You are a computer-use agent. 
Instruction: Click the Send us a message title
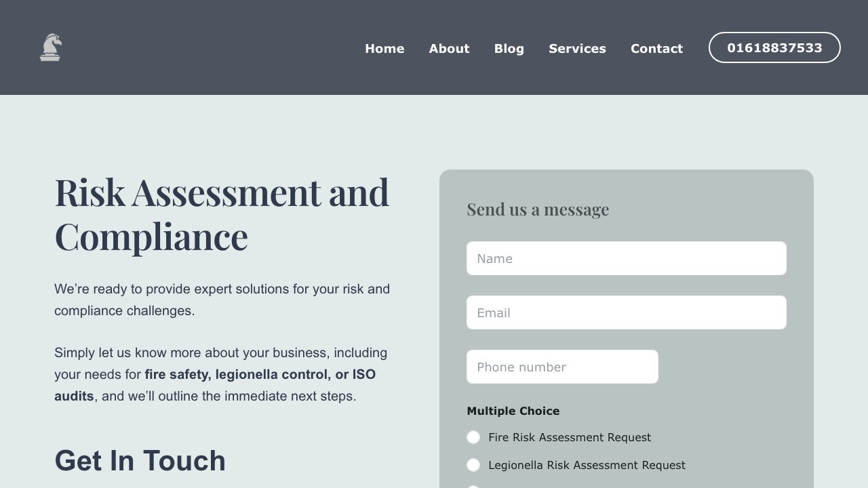coord(538,209)
